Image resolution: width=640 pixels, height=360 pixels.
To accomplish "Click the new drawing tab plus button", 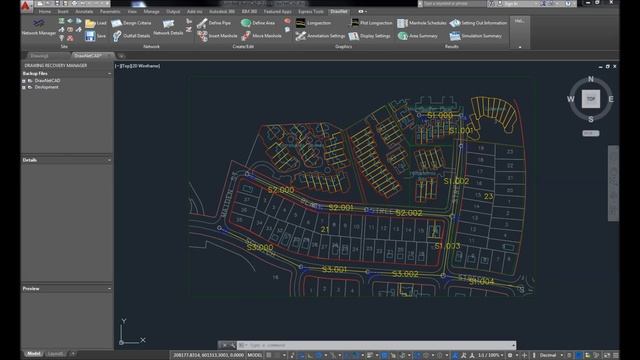I will tap(121, 56).
